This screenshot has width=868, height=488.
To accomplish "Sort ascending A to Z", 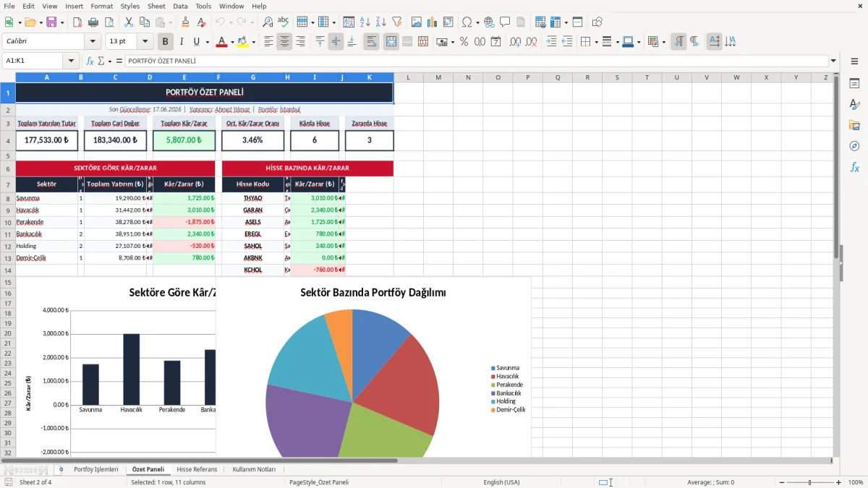I will coord(365,22).
